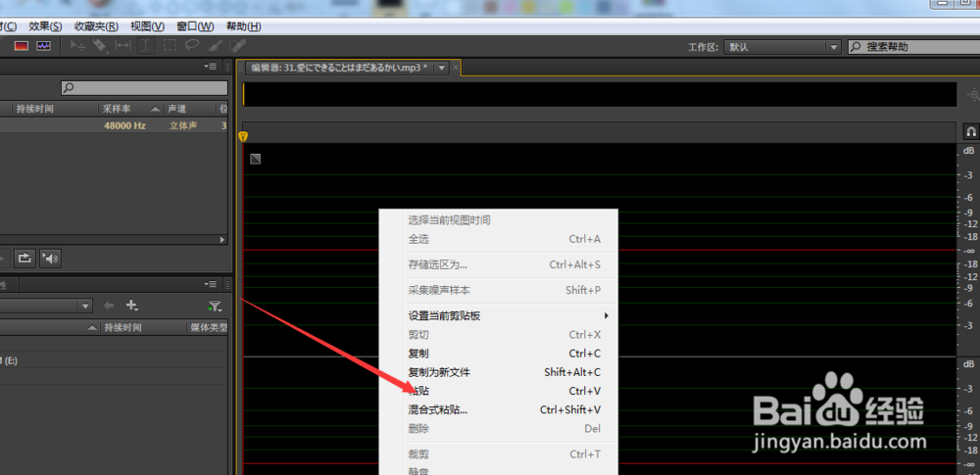
Task: Show the spectral frequency display
Action: click(x=22, y=46)
